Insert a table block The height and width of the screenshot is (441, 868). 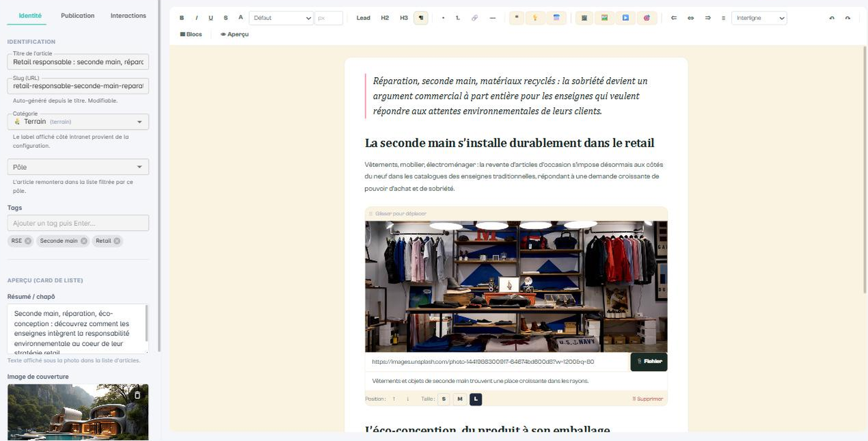(556, 18)
